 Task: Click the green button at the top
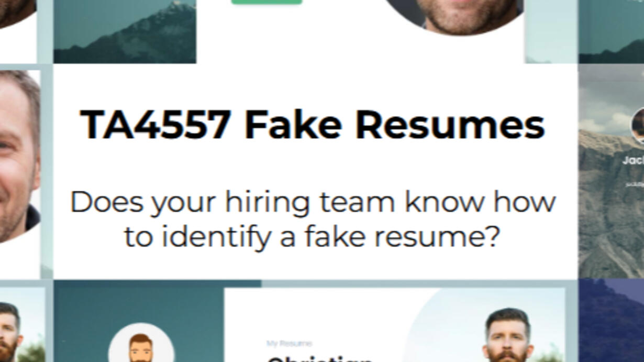click(x=267, y=2)
